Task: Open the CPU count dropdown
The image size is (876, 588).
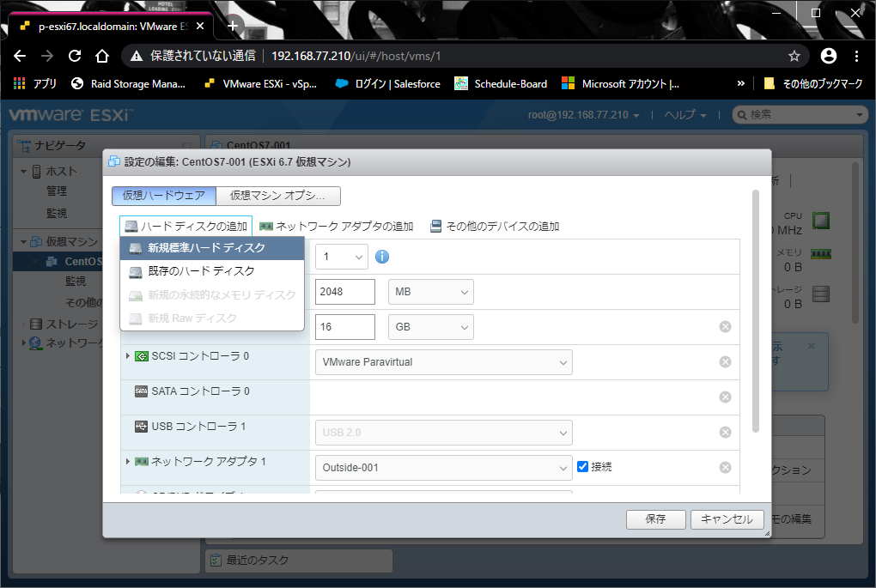Action: click(341, 257)
